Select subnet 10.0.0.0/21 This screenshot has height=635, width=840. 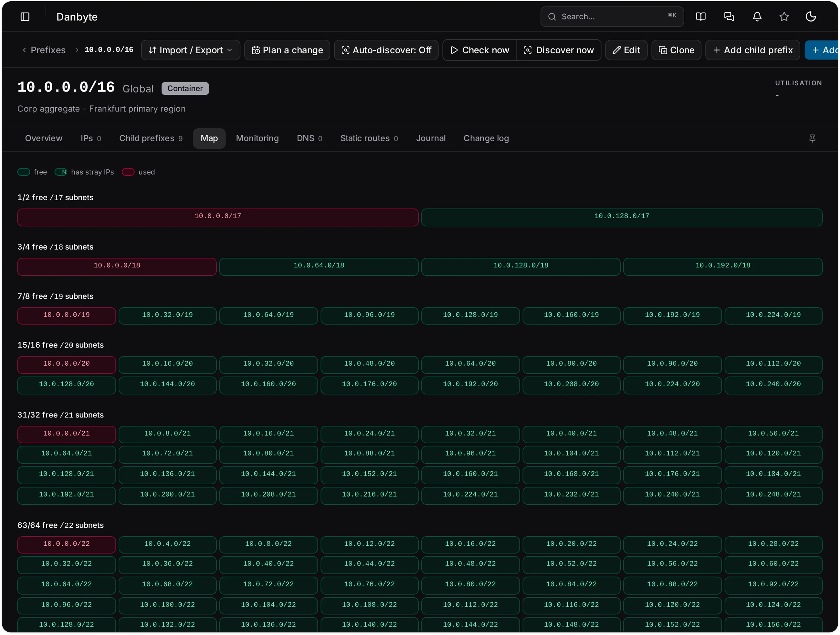[67, 434]
